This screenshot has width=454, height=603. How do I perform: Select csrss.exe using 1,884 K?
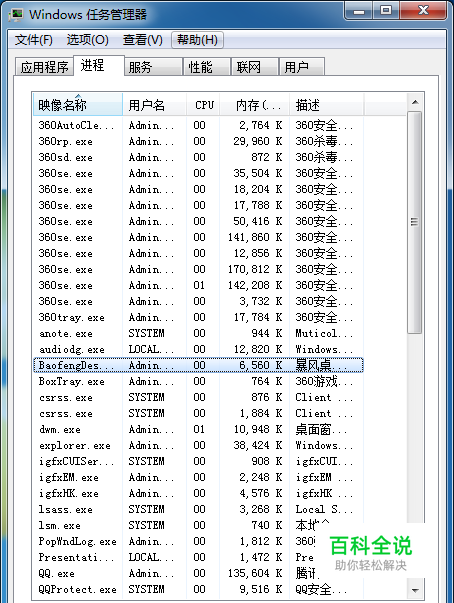pyautogui.click(x=198, y=413)
